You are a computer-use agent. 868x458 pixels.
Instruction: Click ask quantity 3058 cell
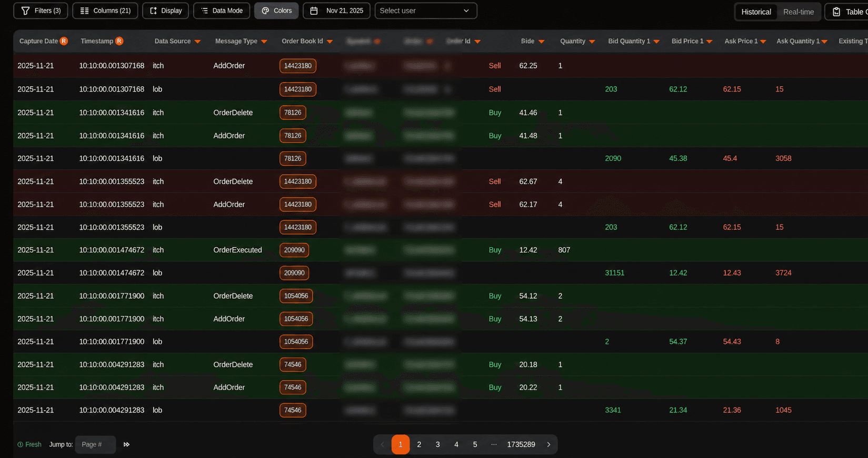783,158
